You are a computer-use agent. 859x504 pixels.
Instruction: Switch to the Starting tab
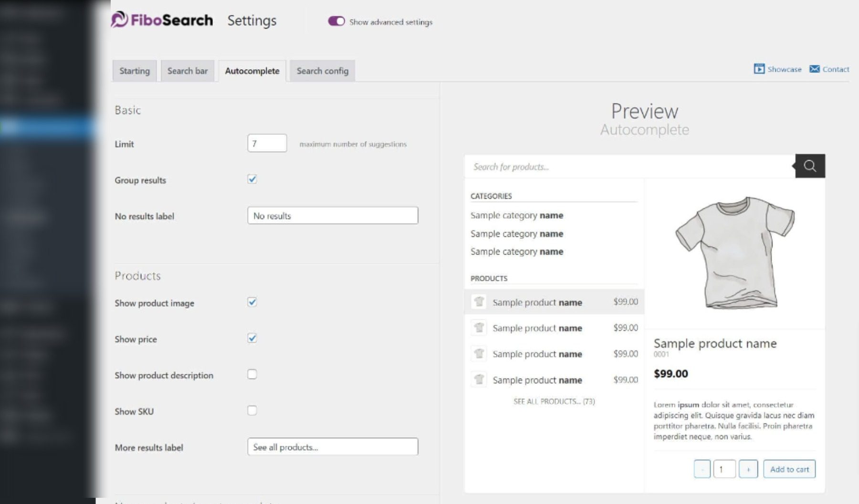pyautogui.click(x=134, y=71)
